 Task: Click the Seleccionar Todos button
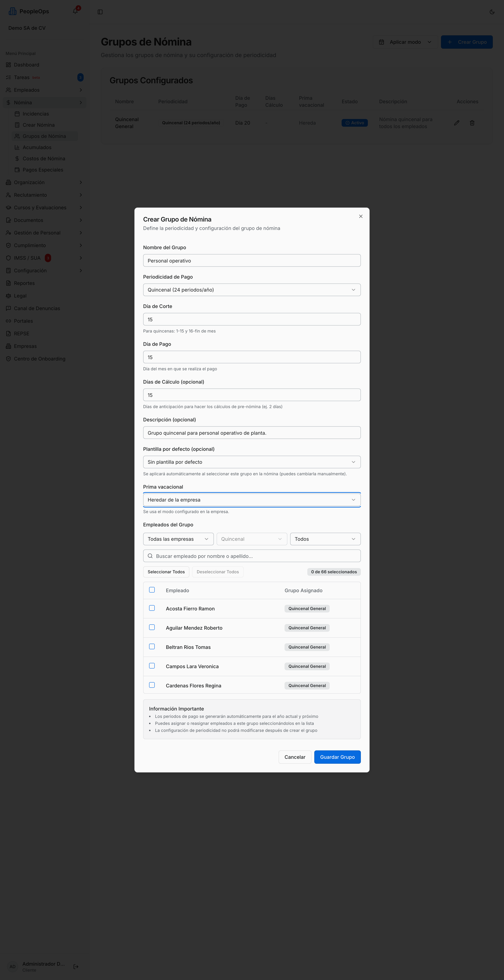[166, 572]
